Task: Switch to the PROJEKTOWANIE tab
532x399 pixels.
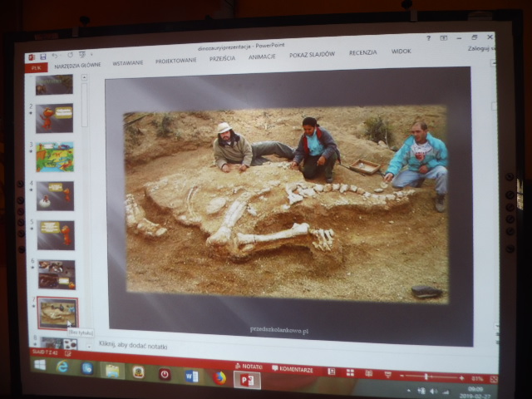Action: (x=175, y=61)
